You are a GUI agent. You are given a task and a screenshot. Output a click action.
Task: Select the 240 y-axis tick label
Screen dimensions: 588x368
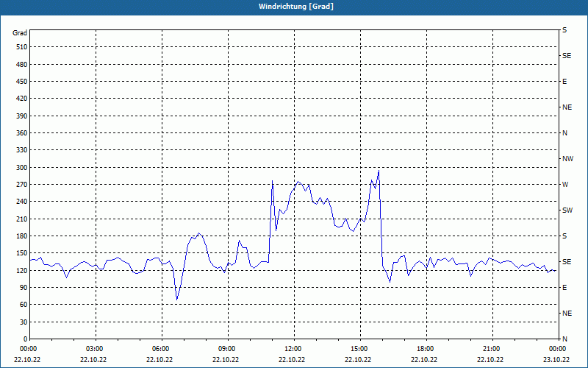pos(22,202)
